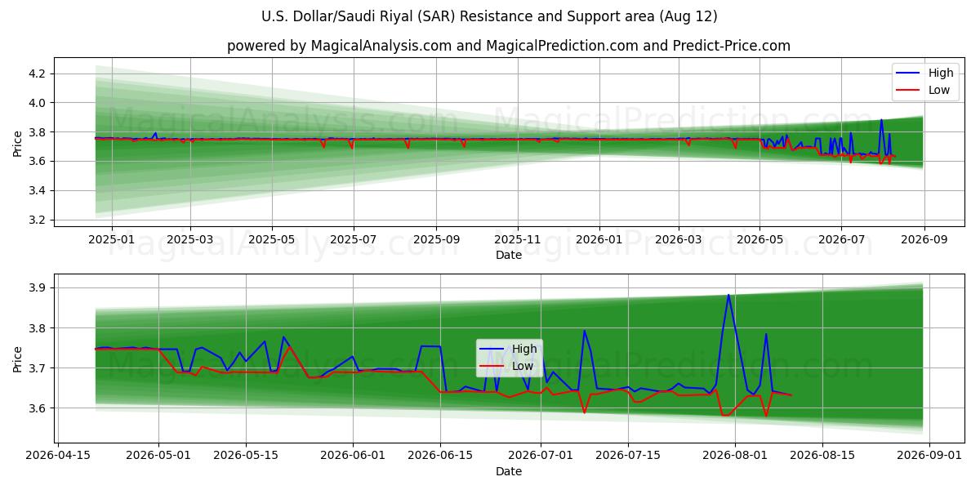
Task: Click the '3.2' price tick on top chart
Action: (38, 220)
